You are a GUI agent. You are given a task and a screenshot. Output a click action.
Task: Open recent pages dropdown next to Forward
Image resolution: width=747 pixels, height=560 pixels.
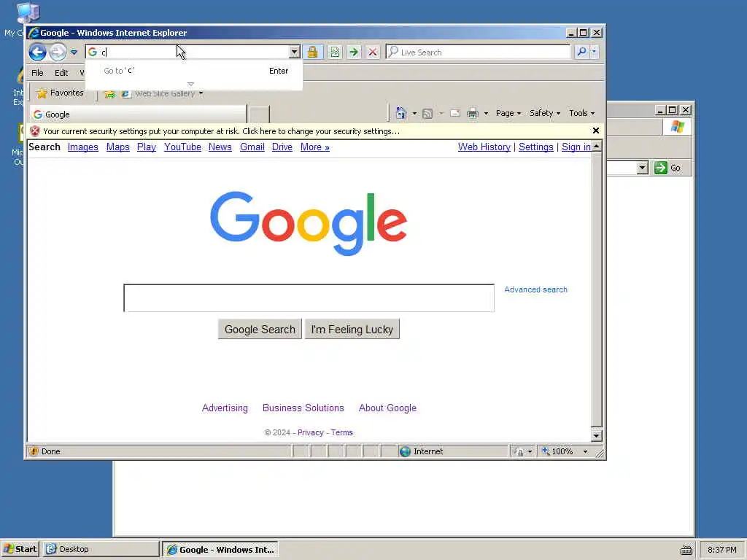click(x=74, y=52)
